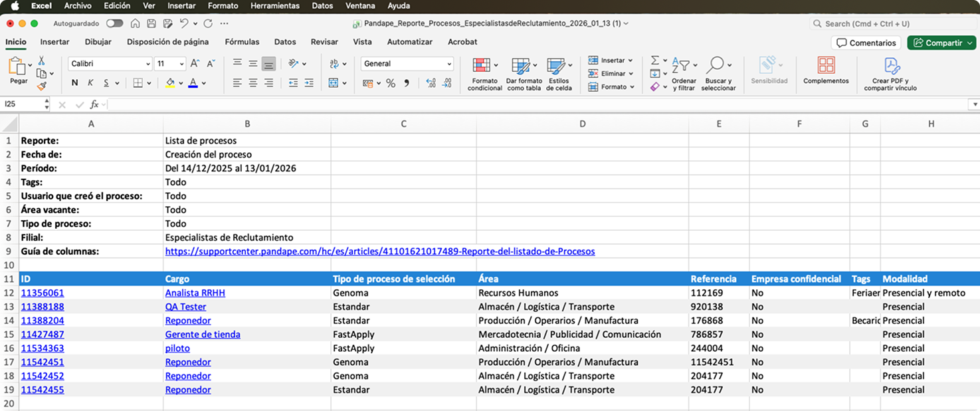Toggle the Autoguardado switch
The width and height of the screenshot is (980, 411).
pos(114,23)
